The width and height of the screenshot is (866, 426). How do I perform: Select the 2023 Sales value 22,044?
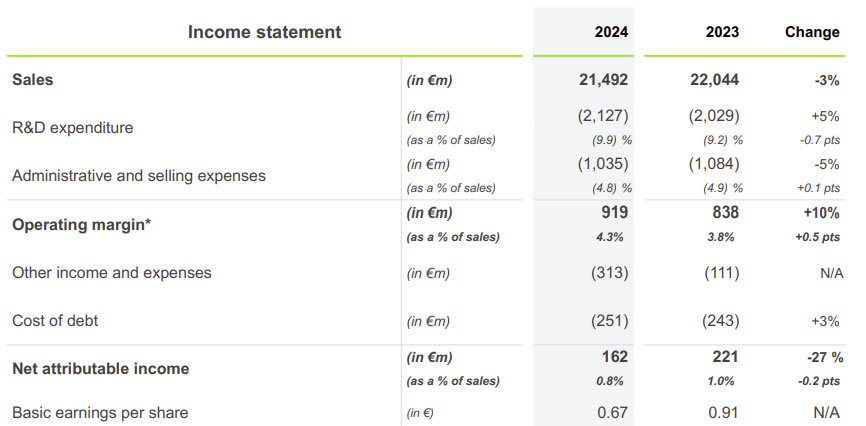pos(713,80)
